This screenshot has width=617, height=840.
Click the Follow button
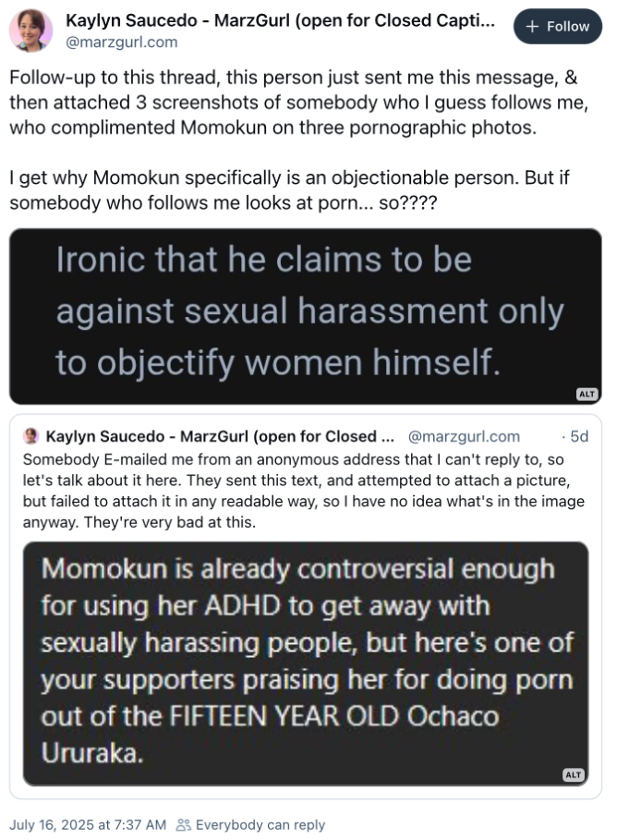(x=558, y=26)
